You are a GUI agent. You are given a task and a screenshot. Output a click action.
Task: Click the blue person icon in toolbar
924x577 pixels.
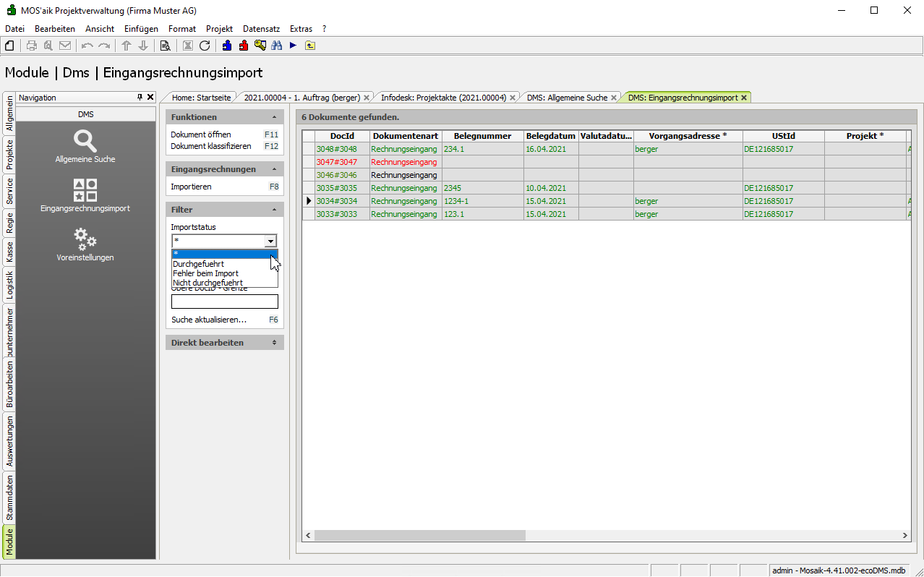pos(227,46)
